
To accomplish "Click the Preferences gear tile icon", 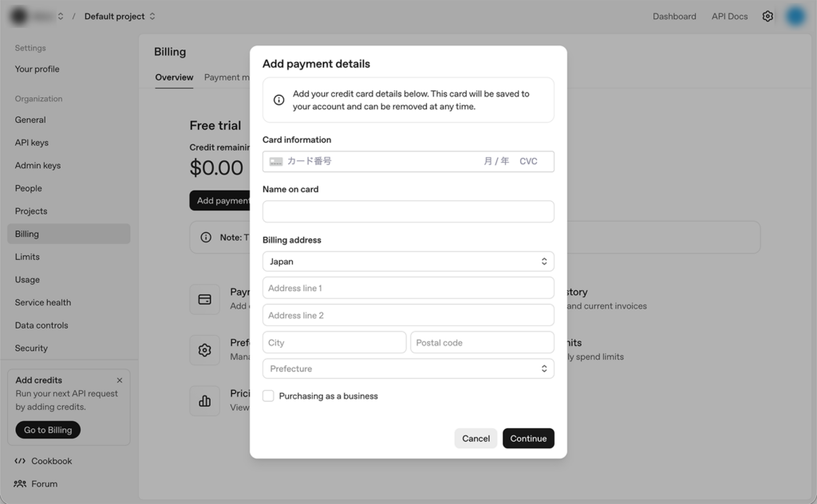I will tap(204, 350).
